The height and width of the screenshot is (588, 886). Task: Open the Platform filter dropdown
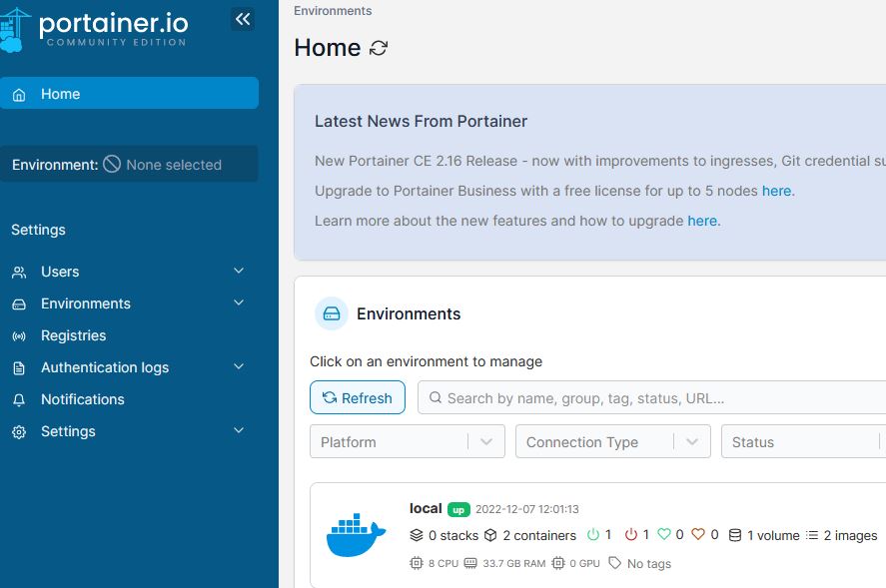click(408, 441)
